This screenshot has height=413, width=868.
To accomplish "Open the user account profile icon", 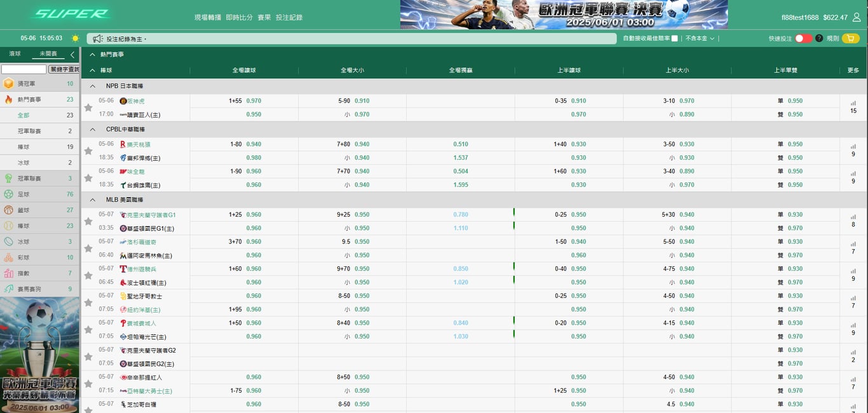I will pyautogui.click(x=857, y=17).
